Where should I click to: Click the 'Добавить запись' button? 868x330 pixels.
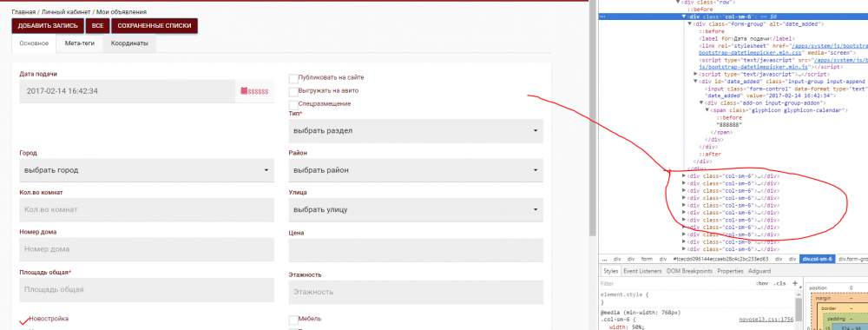coord(48,26)
